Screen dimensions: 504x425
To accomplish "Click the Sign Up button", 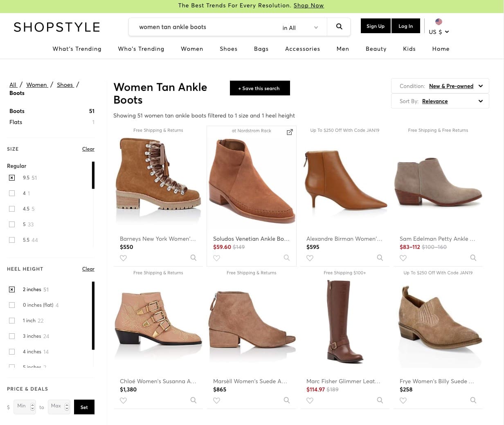I will 376,26.
